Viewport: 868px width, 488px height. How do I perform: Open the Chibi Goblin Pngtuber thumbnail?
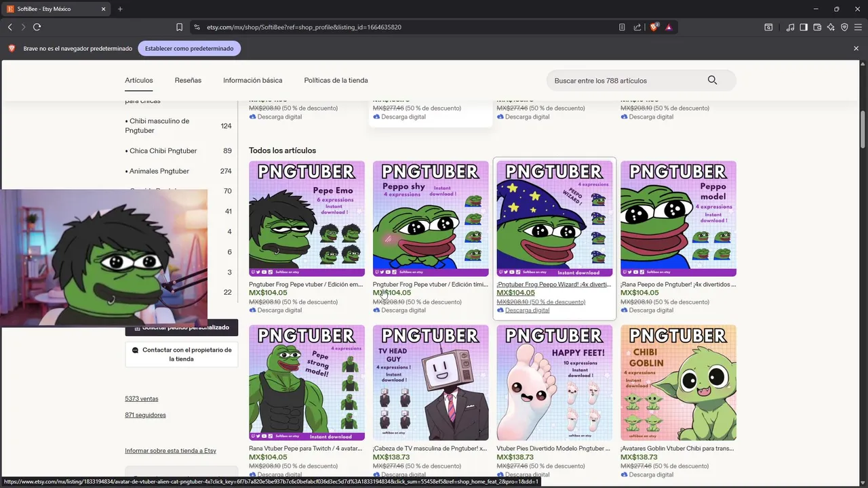pyautogui.click(x=678, y=382)
